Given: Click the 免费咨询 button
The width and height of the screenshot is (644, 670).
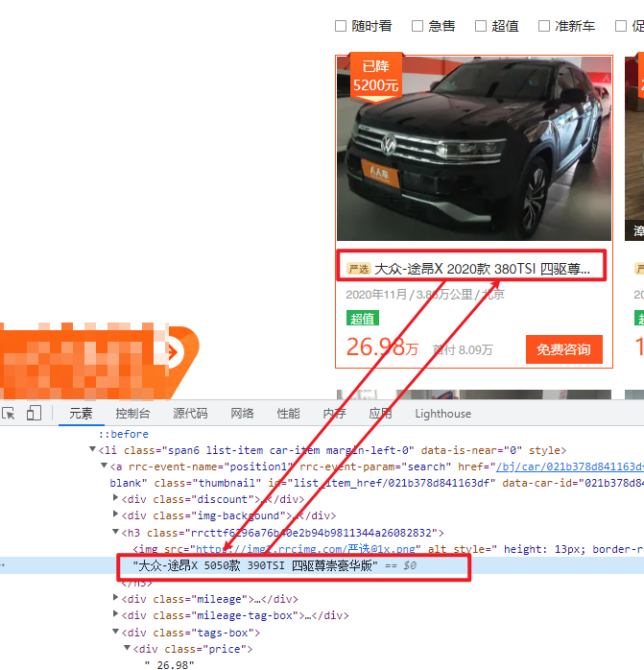Looking at the screenshot, I should 564,349.
